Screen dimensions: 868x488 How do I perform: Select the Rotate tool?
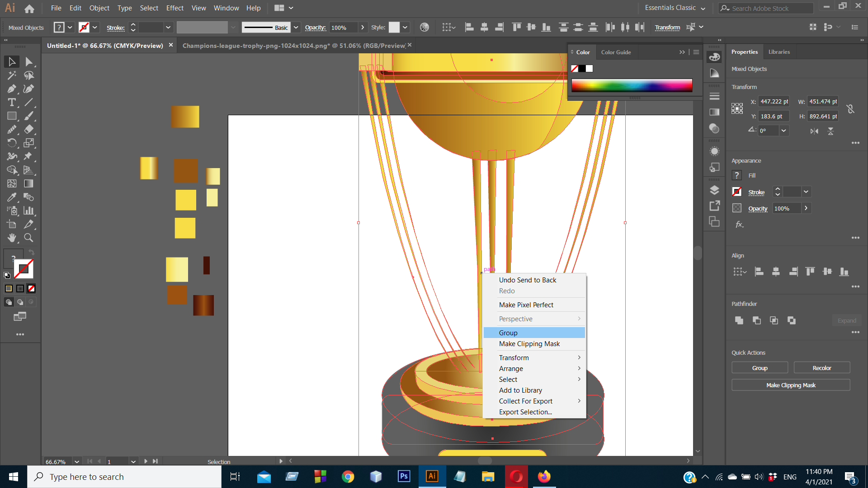(x=12, y=143)
